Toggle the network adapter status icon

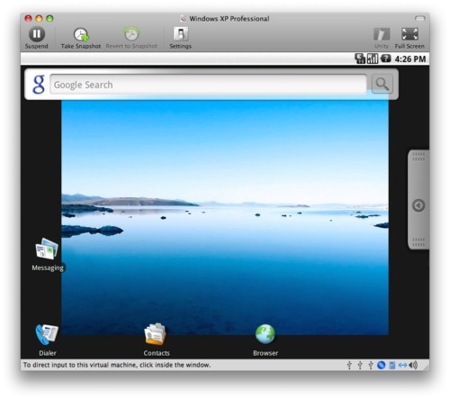(403, 365)
